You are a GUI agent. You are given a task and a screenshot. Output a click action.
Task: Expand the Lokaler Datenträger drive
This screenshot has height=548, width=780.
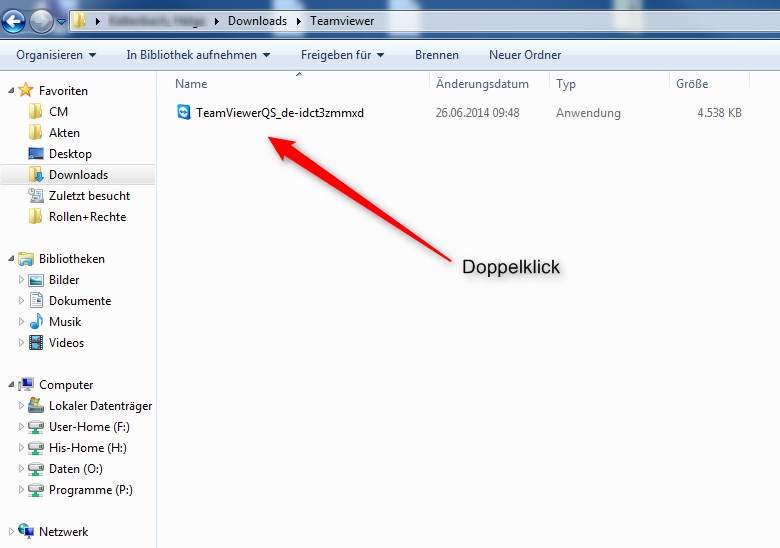21,405
